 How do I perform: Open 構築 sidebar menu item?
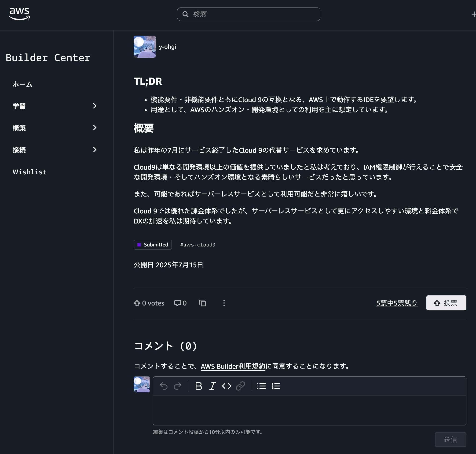point(19,128)
